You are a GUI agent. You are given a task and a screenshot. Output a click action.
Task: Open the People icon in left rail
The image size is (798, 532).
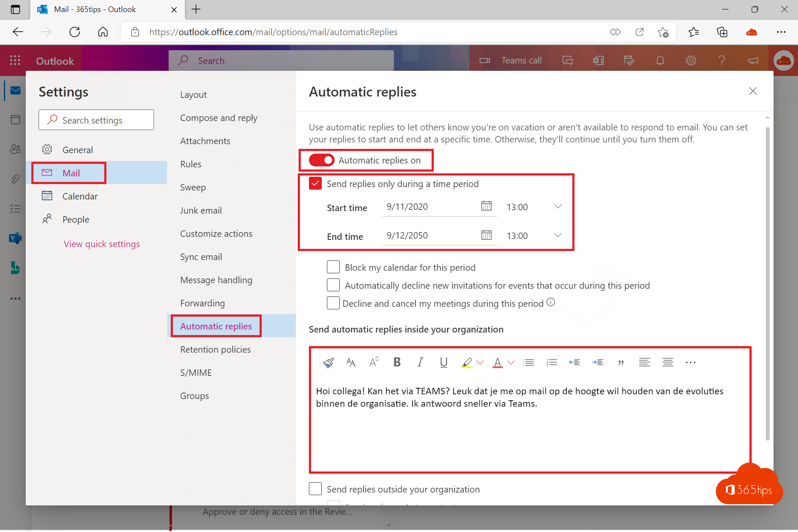pyautogui.click(x=15, y=149)
